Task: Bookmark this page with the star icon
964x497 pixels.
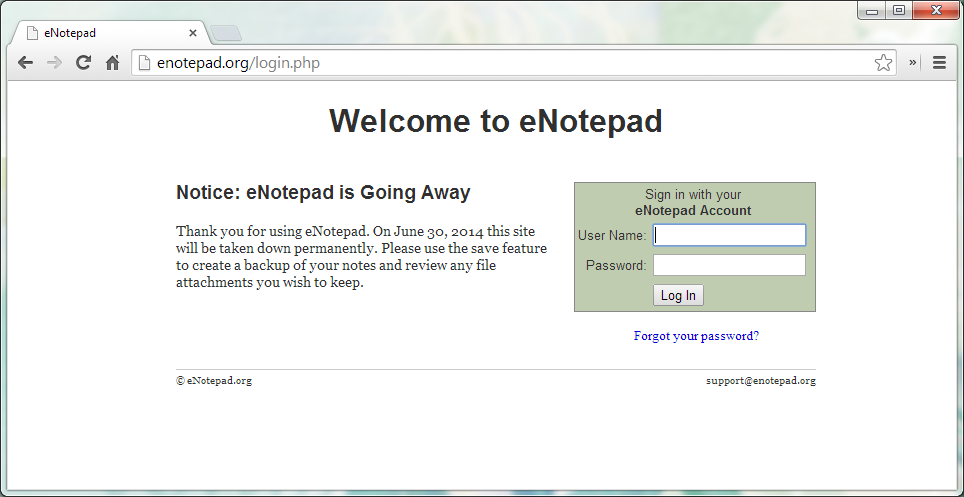Action: click(883, 63)
